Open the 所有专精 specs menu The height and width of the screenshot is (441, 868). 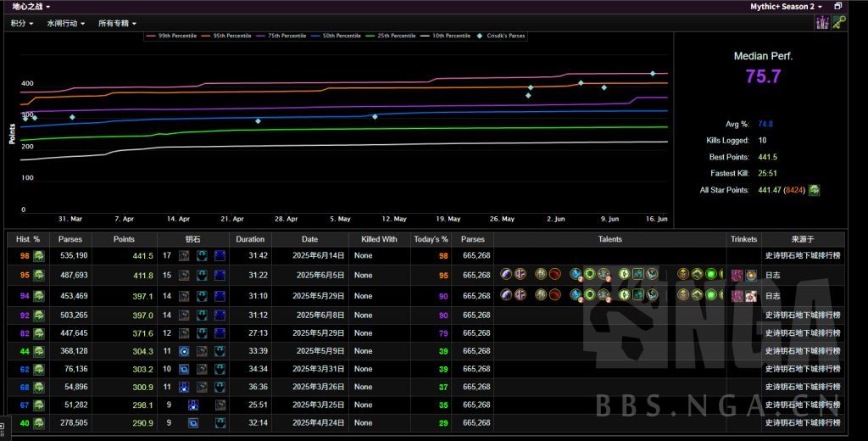point(117,24)
